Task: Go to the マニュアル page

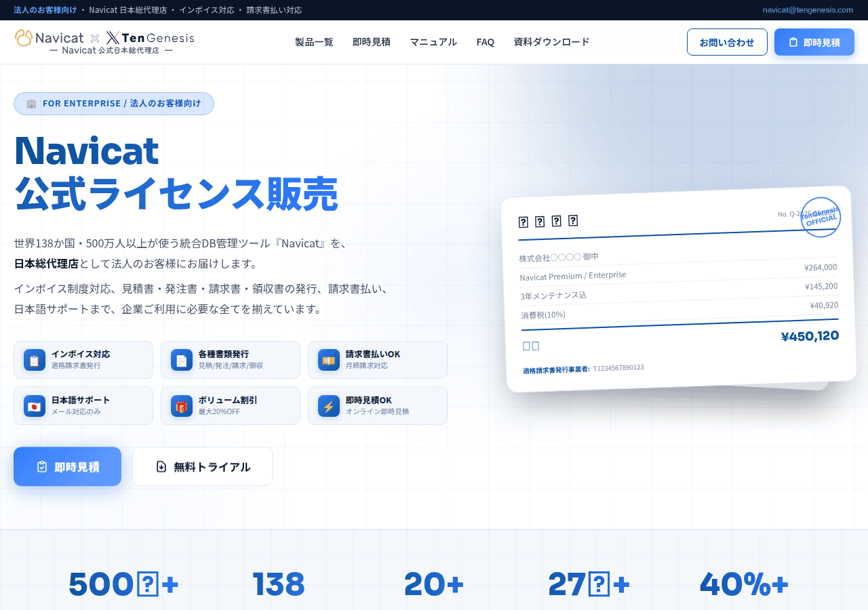Action: click(x=433, y=42)
